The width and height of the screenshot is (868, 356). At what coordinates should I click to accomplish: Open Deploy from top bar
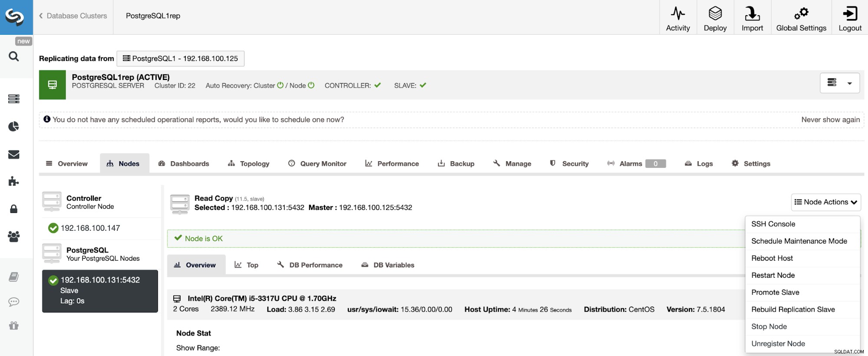coord(715,19)
